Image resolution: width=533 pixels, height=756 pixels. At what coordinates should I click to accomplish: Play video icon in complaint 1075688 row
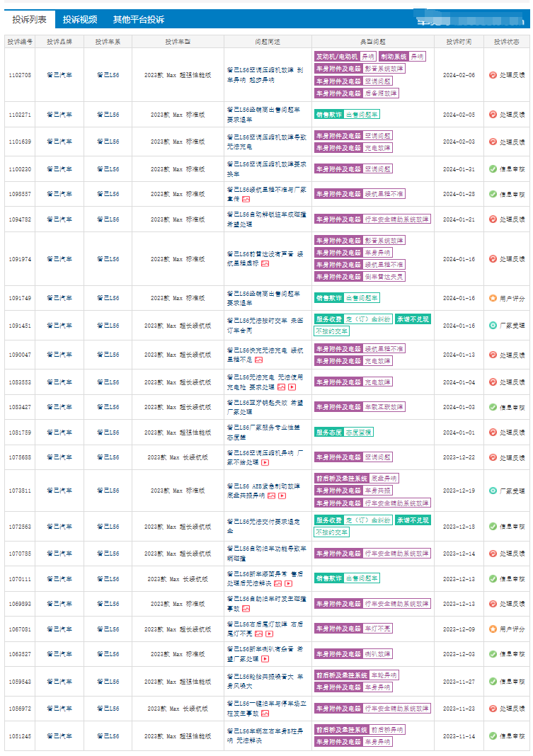point(265,462)
